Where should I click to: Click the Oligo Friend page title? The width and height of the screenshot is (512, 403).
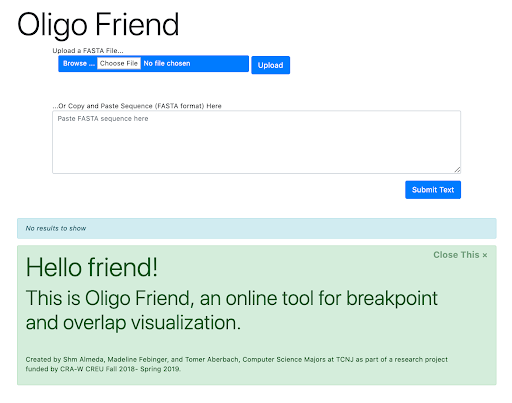98,25
